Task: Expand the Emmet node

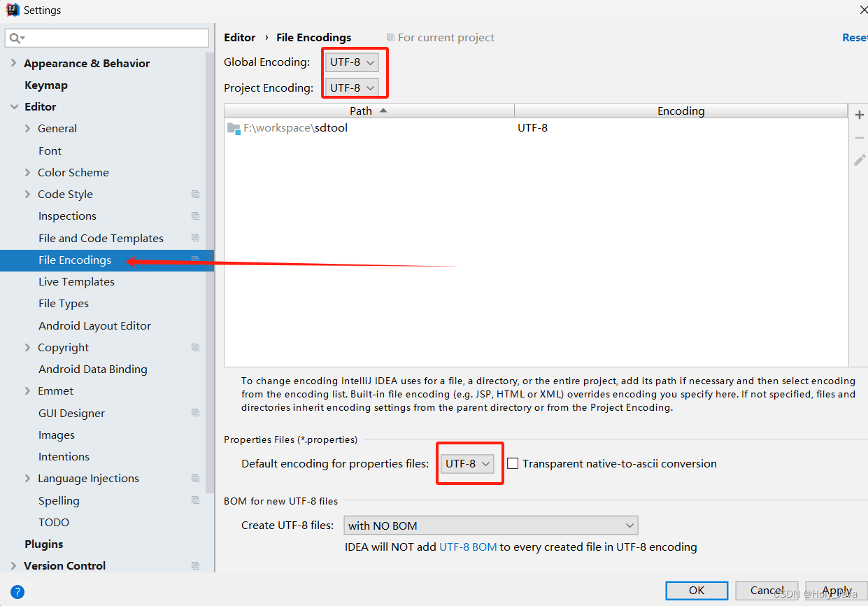Action: pyautogui.click(x=27, y=391)
